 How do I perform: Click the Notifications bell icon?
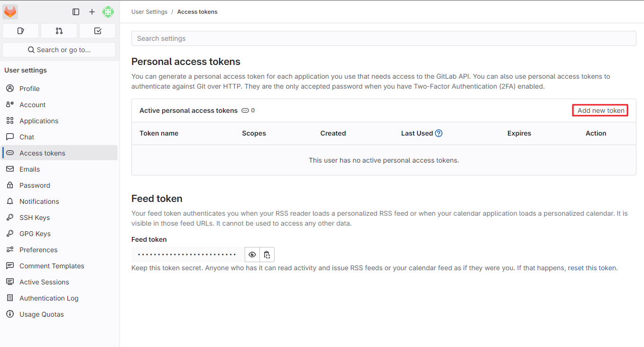click(x=10, y=201)
